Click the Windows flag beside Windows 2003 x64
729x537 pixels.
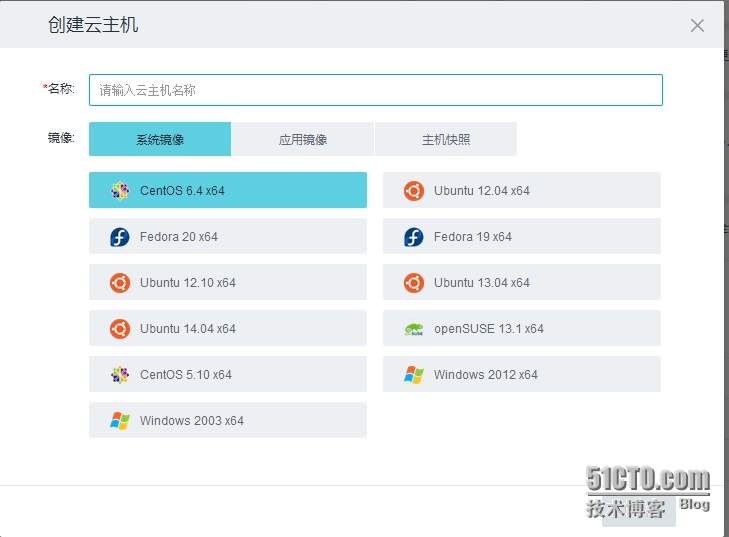tap(119, 420)
